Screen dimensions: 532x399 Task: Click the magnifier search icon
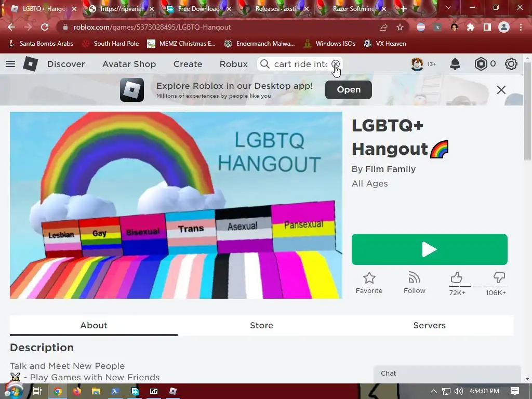coord(264,64)
